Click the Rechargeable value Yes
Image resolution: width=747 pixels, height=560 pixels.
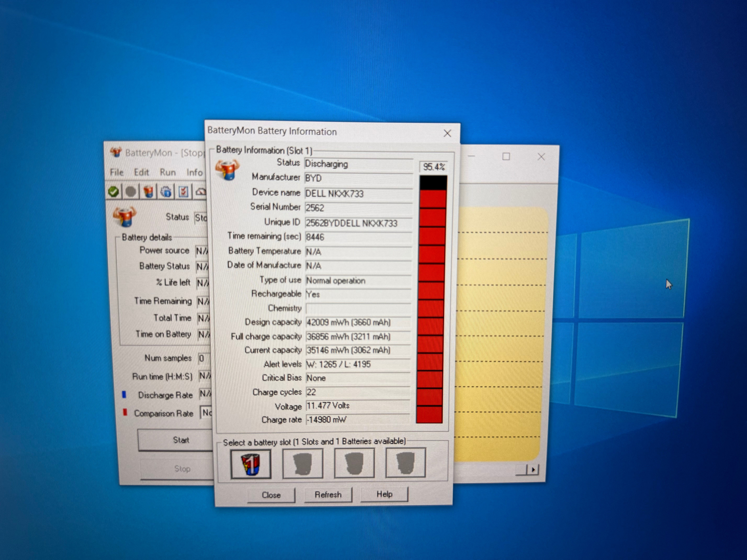[x=358, y=294]
